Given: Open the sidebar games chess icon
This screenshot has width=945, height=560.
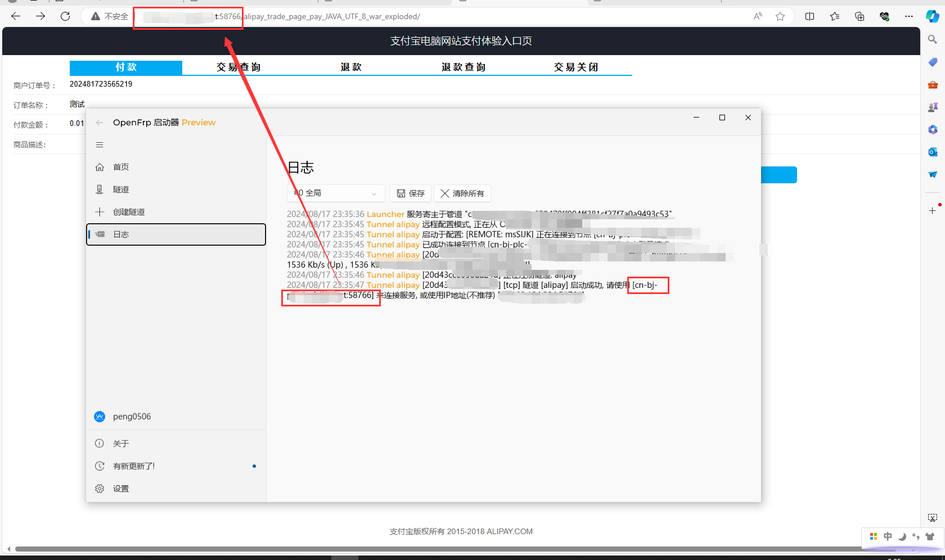Looking at the screenshot, I should coord(933,107).
